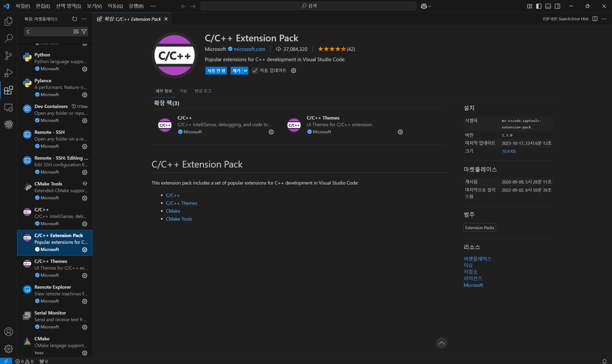Customize layout icon in title bar
Screen dimensions: 612x364
[x=529, y=6]
